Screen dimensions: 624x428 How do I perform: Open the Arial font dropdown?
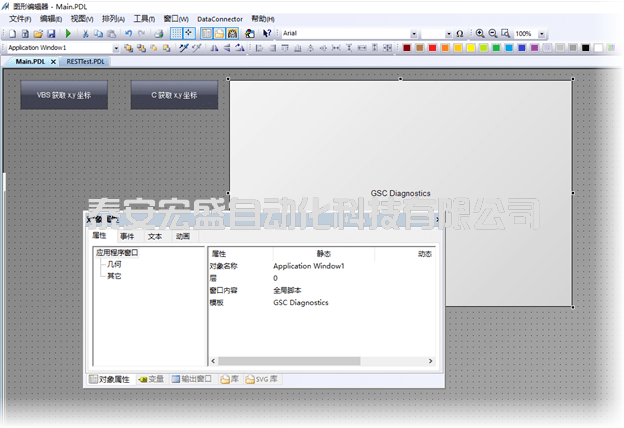416,33
